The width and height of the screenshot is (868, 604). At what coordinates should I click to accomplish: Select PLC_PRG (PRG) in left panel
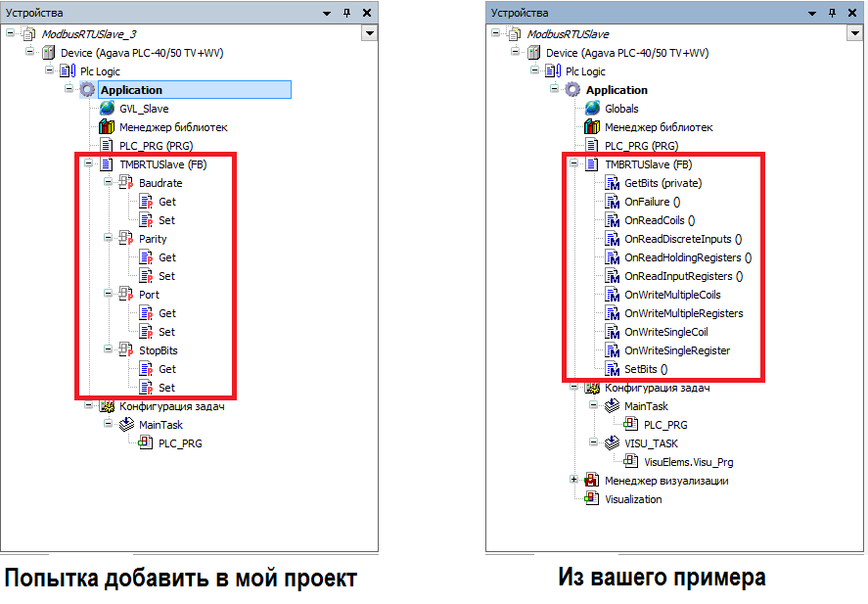pos(157,146)
